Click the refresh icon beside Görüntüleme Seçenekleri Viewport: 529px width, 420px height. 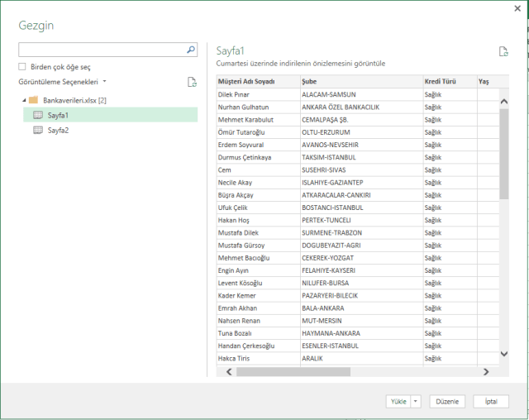tap(192, 82)
